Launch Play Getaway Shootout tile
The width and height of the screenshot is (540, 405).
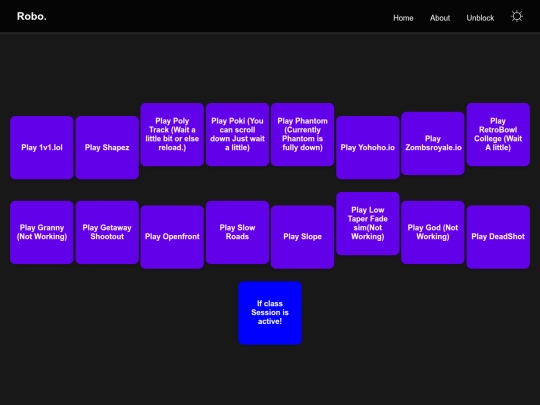107,232
